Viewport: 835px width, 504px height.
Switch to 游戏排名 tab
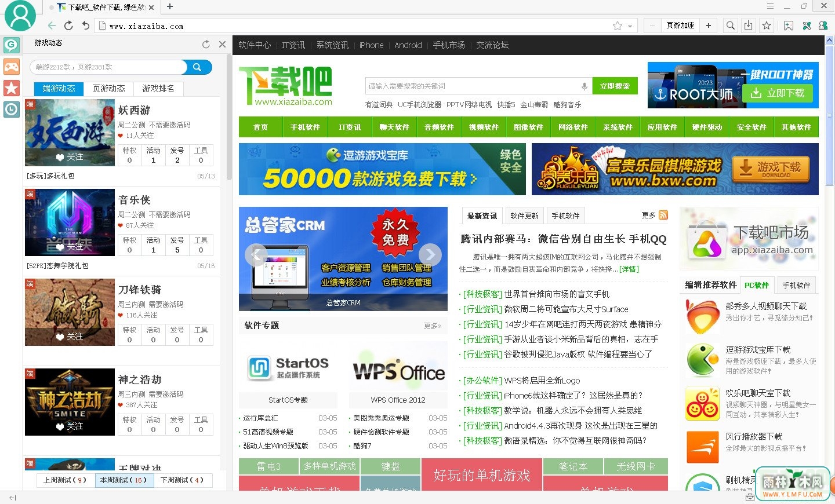[x=158, y=89]
